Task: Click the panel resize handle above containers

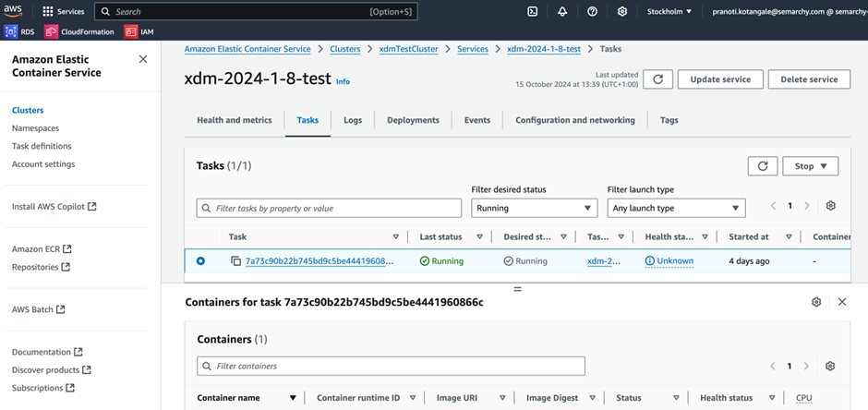Action: 518,289
